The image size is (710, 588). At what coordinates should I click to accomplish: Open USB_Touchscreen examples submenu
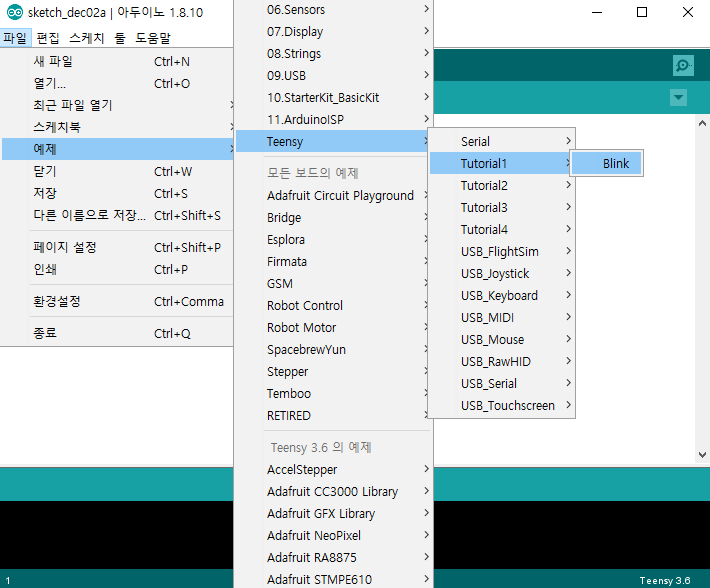click(x=502, y=405)
